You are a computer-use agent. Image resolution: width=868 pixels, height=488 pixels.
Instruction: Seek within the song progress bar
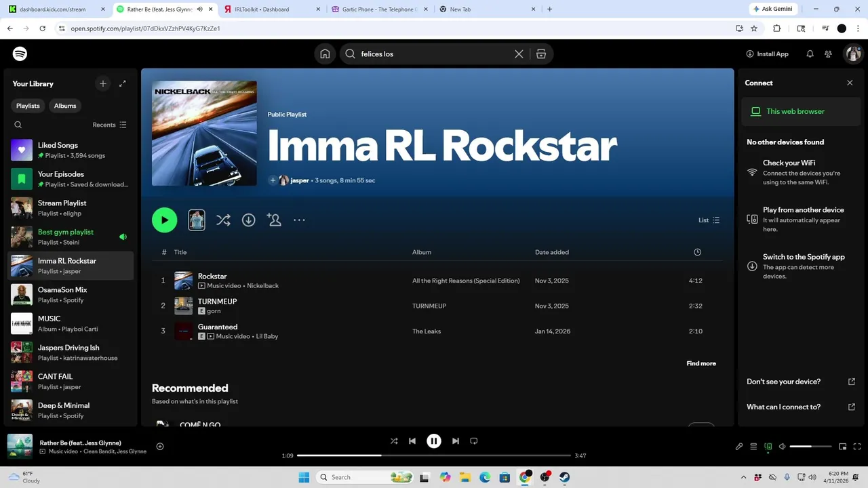(x=434, y=455)
